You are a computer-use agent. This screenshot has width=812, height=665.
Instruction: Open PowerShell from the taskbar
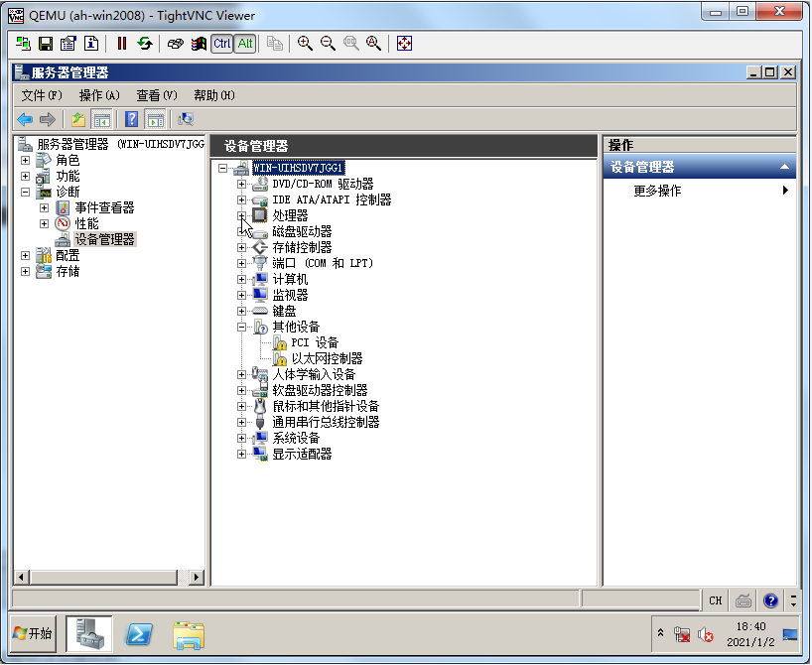(x=139, y=633)
